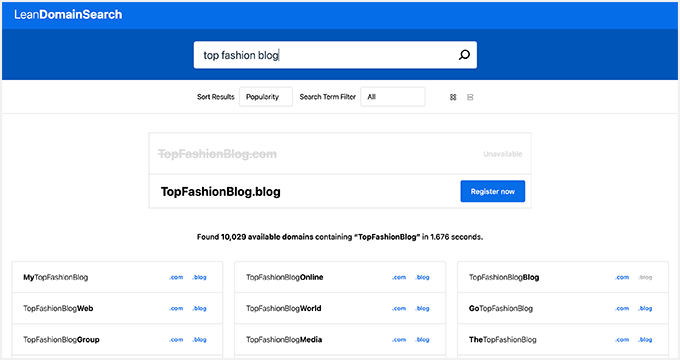Open the Sort Results Popularity dropdown
Image resolution: width=680 pixels, height=360 pixels.
pos(266,97)
